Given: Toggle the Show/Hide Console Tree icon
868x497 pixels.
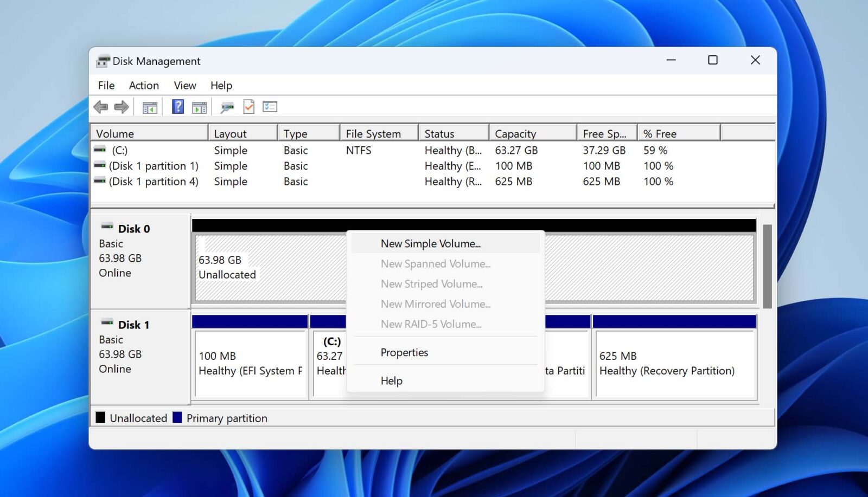Looking at the screenshot, I should coord(149,106).
